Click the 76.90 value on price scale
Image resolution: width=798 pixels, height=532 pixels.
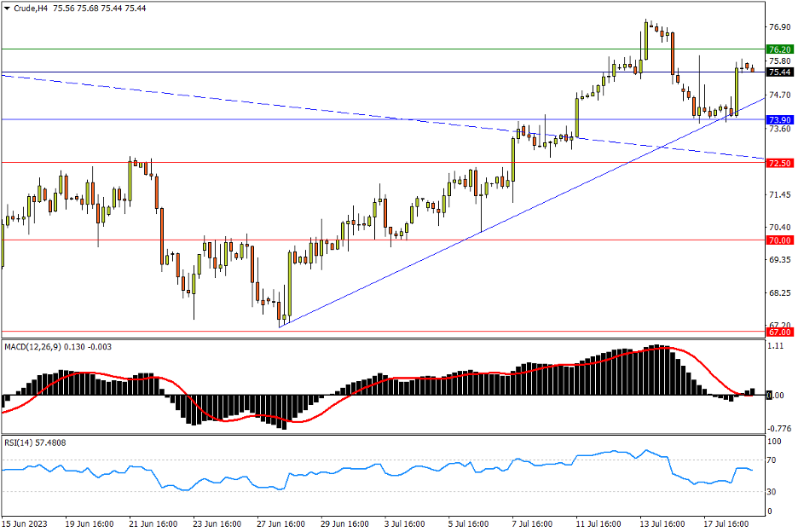coord(779,27)
